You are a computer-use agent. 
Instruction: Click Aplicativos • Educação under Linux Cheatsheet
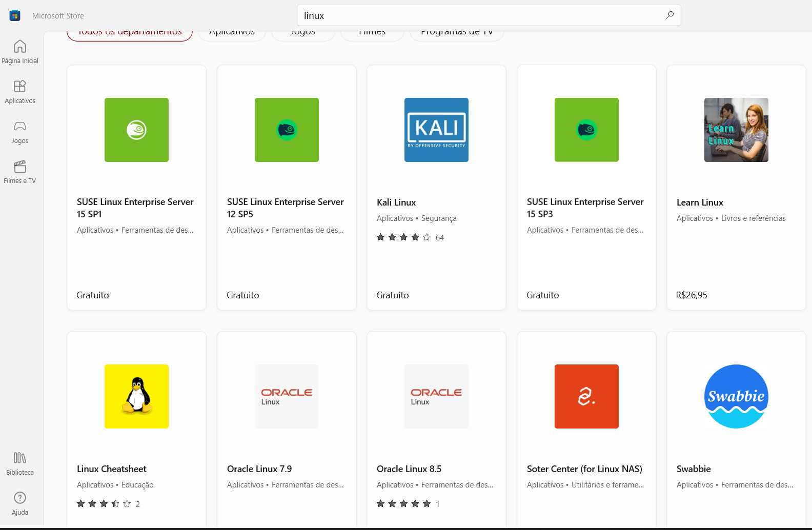(x=115, y=485)
